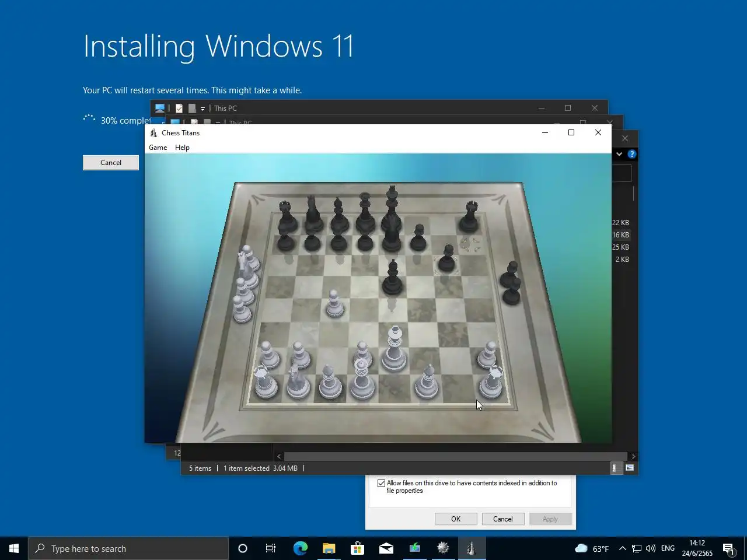Pick the white rook in the right corner
747x560 pixels.
pos(491,382)
